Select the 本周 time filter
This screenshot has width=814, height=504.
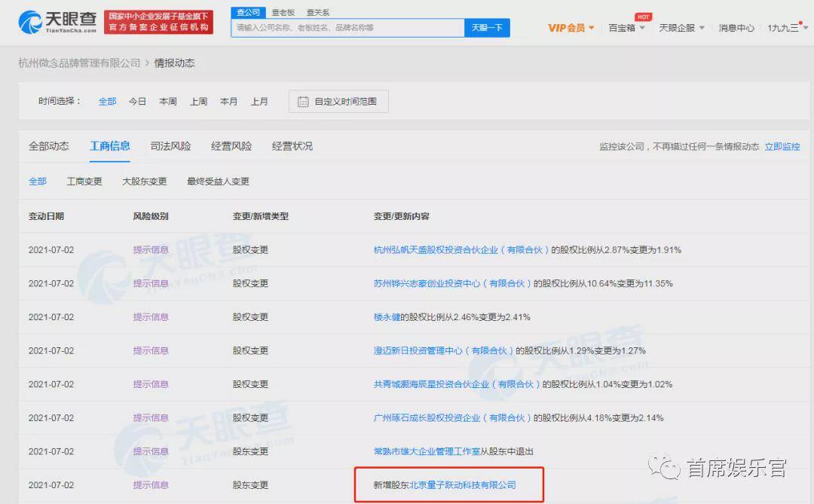[167, 101]
